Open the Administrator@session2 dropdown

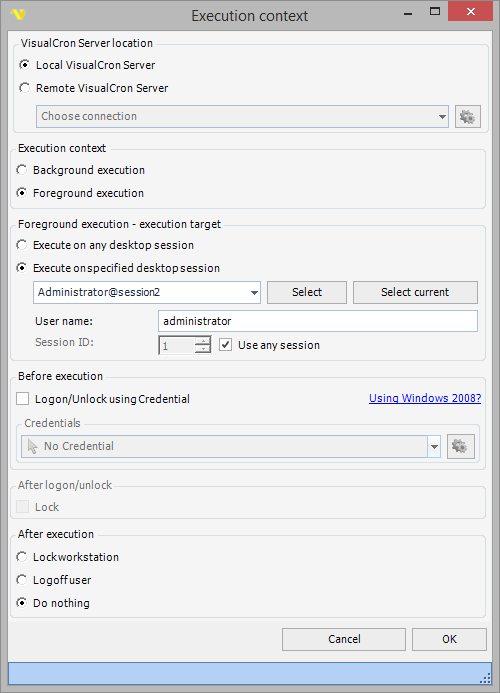click(254, 293)
